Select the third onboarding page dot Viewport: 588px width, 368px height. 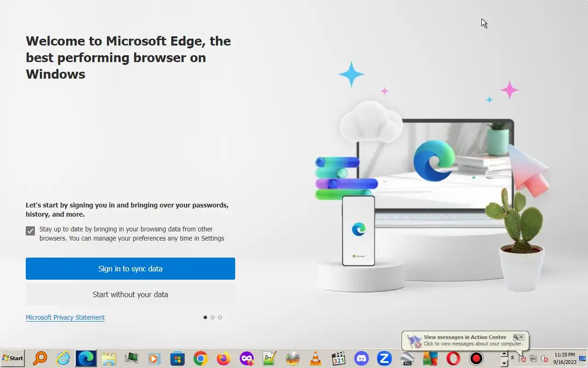tap(220, 317)
